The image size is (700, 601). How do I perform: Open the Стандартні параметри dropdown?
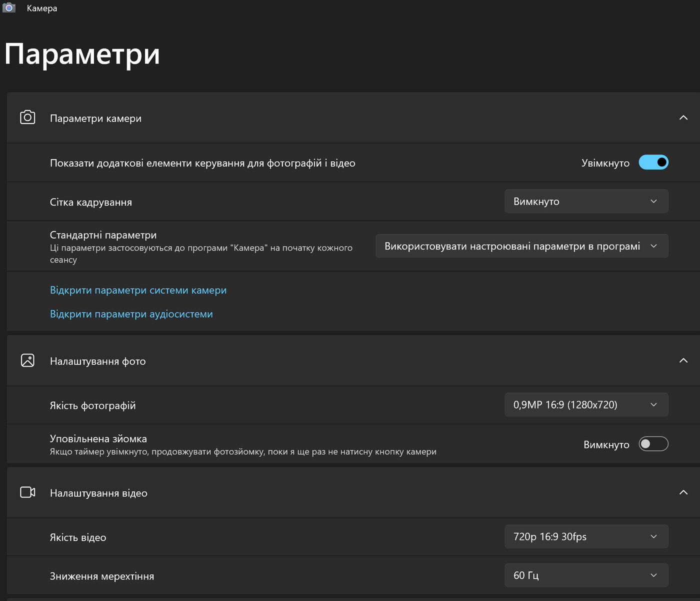521,246
